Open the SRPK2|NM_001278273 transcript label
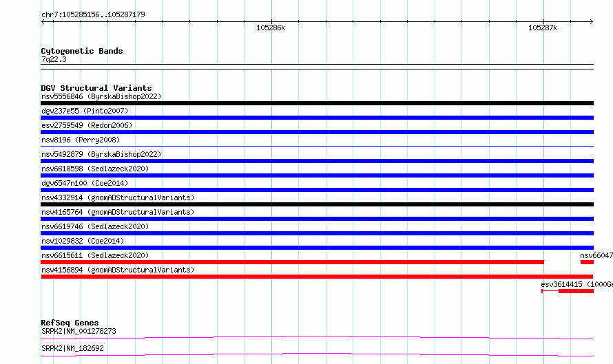 [79, 331]
